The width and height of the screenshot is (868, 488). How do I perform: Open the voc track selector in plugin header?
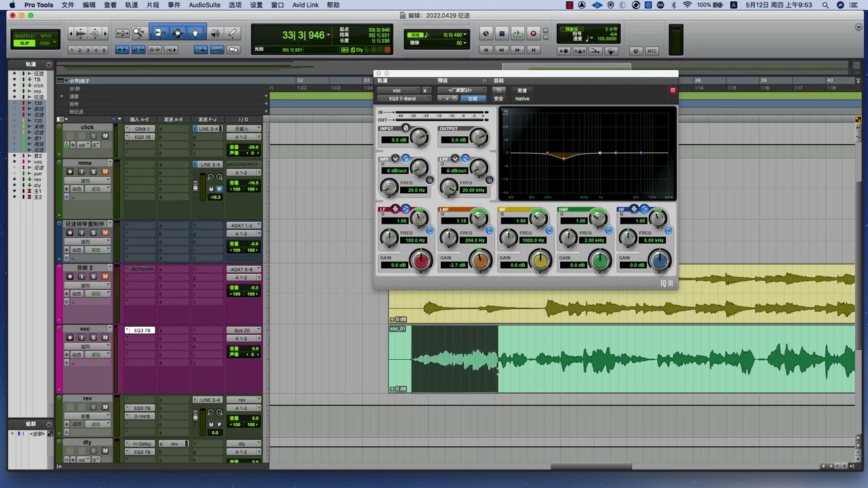(x=398, y=90)
